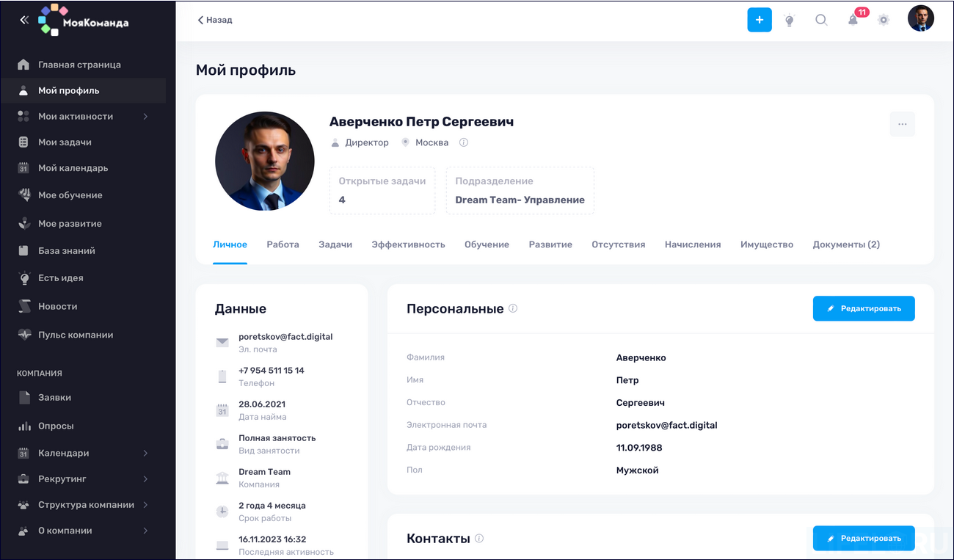This screenshot has width=954, height=560.
Task: Collapse the sidebar with the double-chevron icon
Action: click(x=23, y=20)
